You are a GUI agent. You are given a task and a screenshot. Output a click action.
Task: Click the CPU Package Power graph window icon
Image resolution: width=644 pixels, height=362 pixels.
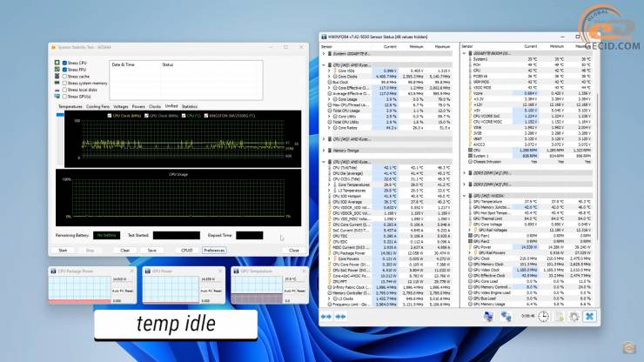53,271
